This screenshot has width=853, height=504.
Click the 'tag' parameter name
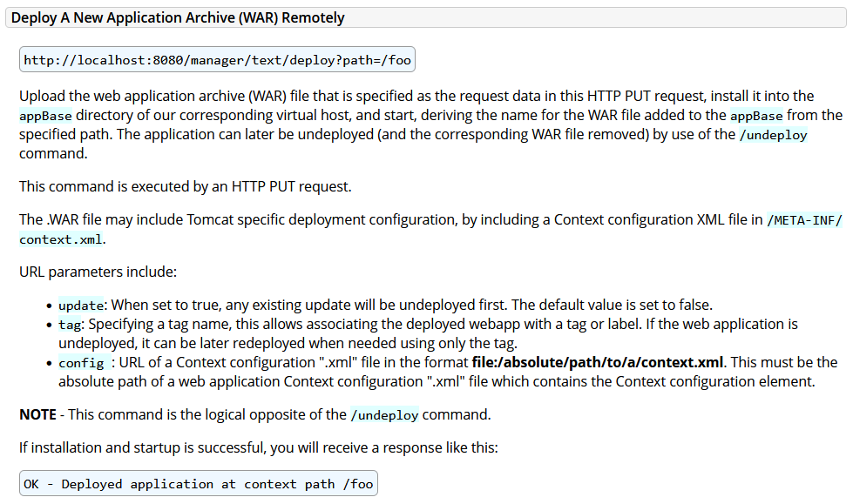coord(70,325)
